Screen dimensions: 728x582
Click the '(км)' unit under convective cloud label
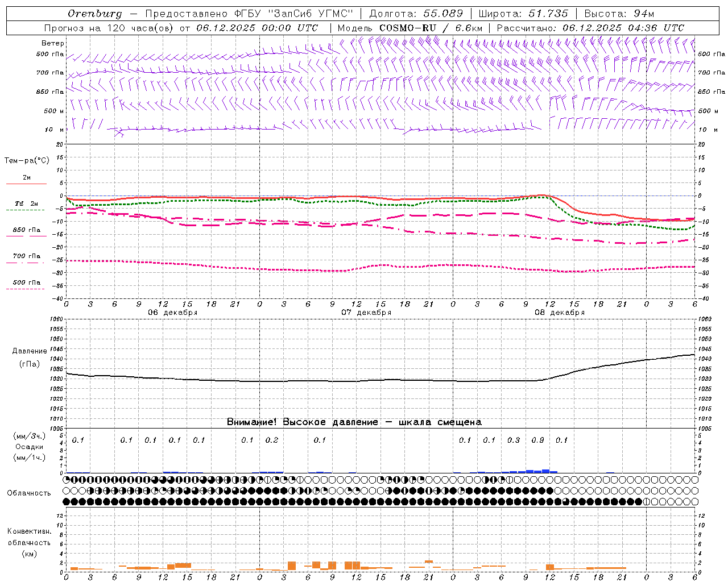tap(29, 554)
